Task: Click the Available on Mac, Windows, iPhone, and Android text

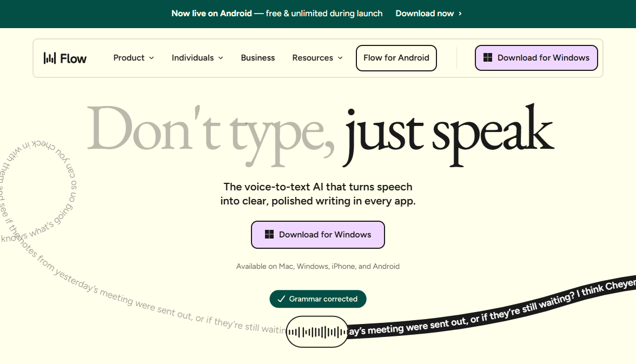Action: (x=317, y=266)
